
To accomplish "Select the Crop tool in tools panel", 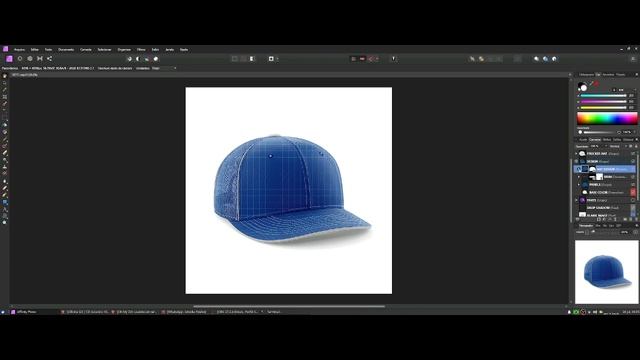I will pyautogui.click(x=5, y=97).
